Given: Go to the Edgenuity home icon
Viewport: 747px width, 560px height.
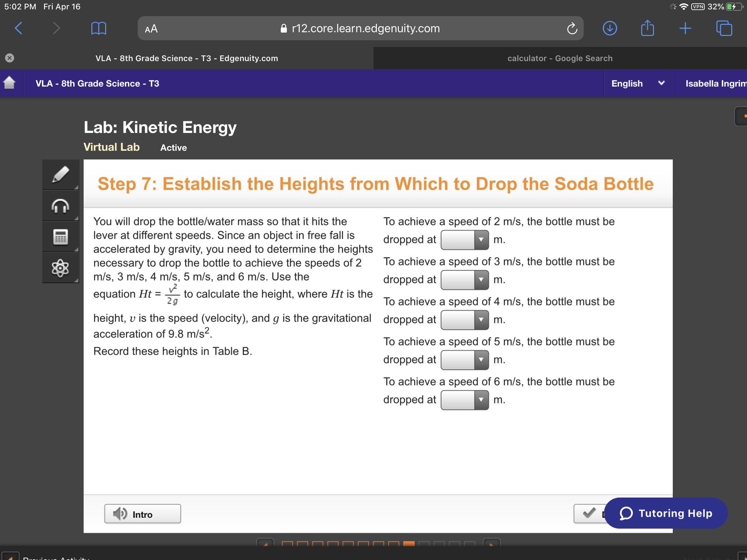Looking at the screenshot, I should (9, 83).
